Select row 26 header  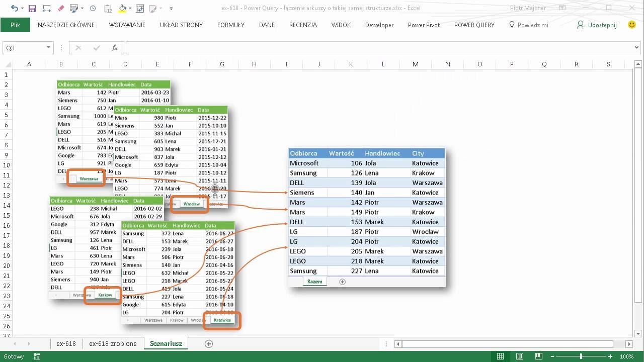pyautogui.click(x=6, y=326)
